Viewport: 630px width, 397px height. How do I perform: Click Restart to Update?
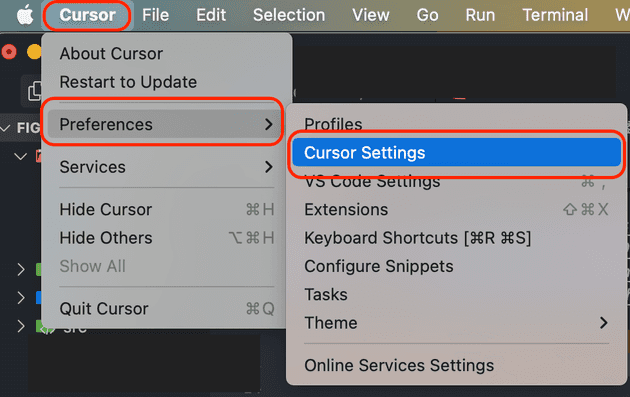point(128,82)
